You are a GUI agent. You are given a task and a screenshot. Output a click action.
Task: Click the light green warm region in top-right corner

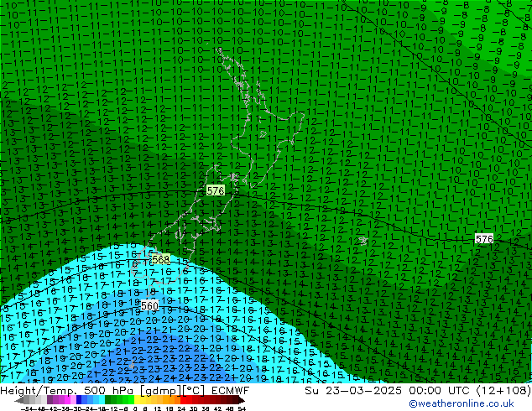pos(503,17)
